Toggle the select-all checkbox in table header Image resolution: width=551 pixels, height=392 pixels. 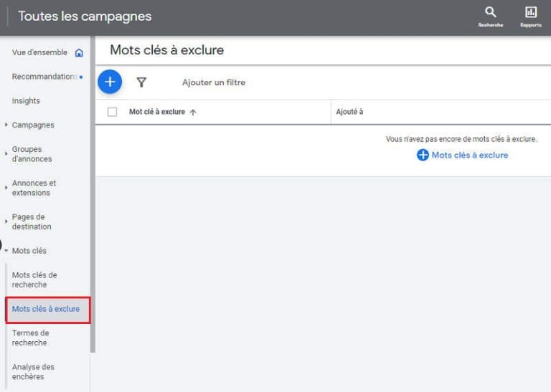click(112, 112)
